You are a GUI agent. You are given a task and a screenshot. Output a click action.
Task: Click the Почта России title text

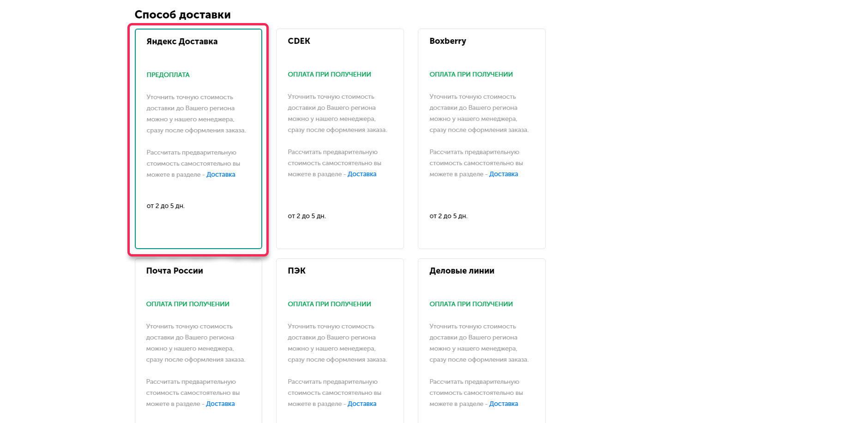point(175,271)
